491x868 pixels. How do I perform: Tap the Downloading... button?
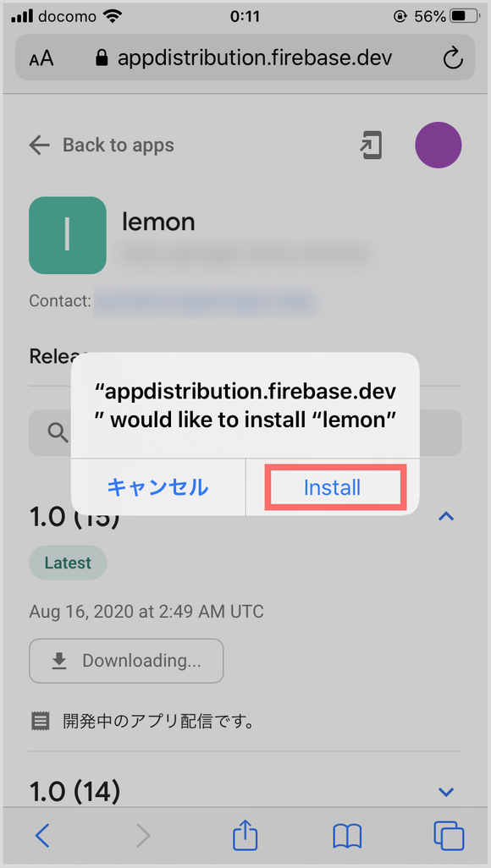click(126, 661)
